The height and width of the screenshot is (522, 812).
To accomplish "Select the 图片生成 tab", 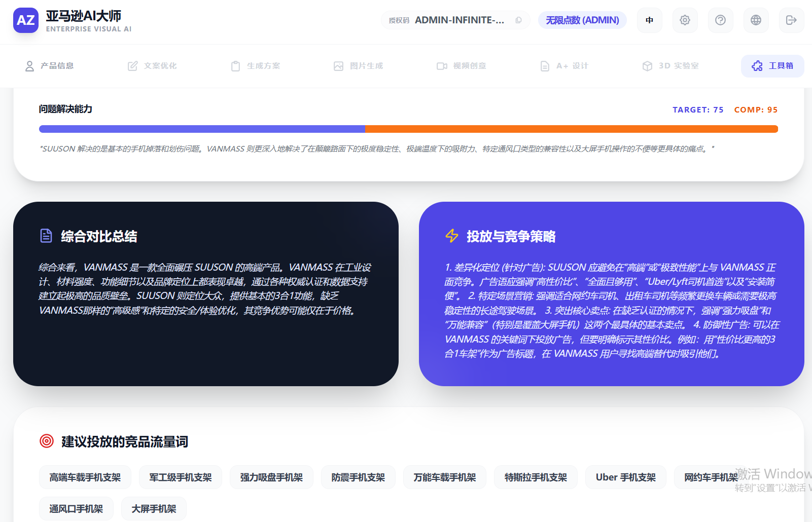I will (x=358, y=66).
